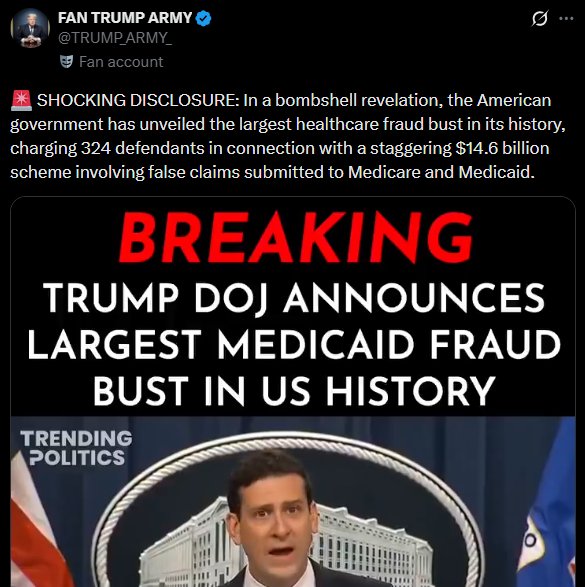Click the FAN TRUMP ARMY display name
The image size is (585, 587).
(125, 18)
